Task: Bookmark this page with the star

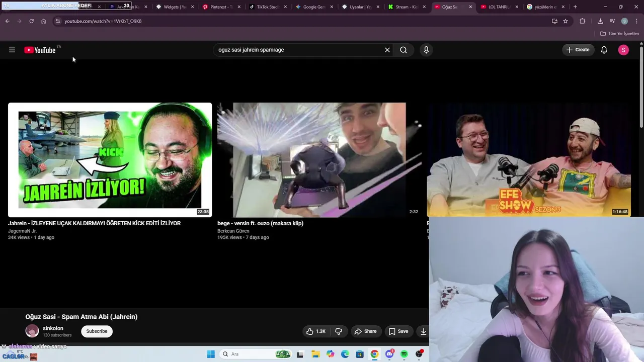Action: (566, 21)
